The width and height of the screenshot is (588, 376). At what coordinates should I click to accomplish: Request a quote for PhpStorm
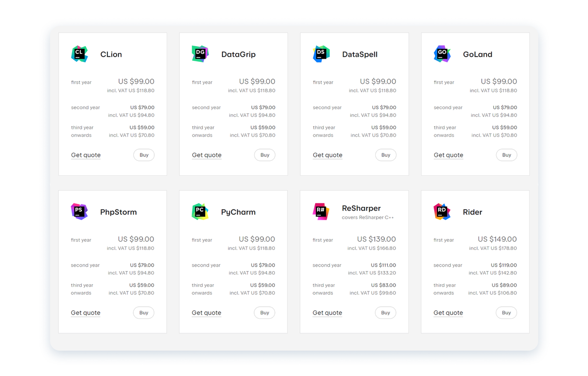point(85,313)
